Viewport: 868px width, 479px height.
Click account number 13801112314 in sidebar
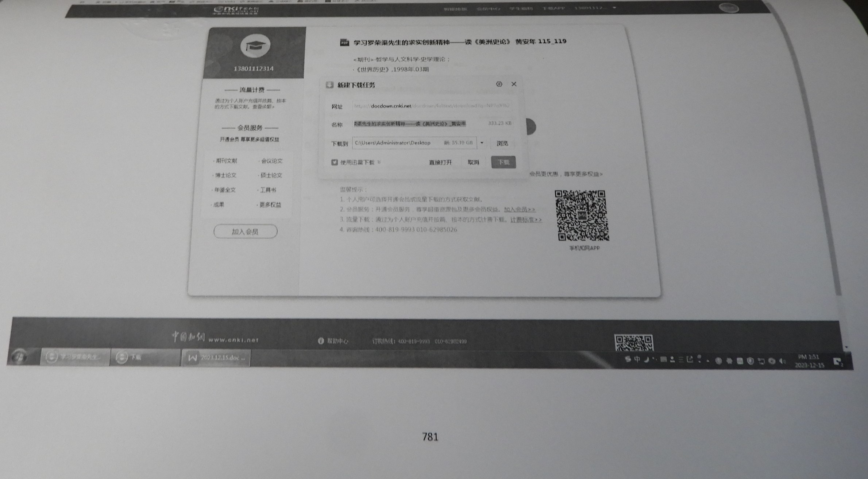[x=254, y=69]
